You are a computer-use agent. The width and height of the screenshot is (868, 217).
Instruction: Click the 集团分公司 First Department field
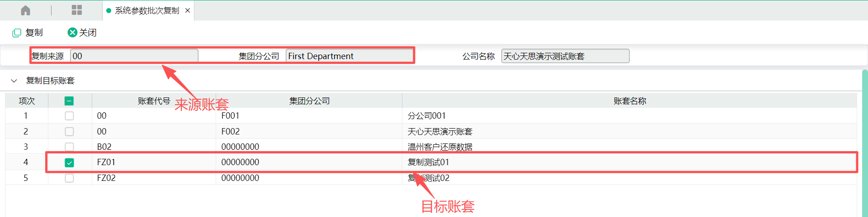pyautogui.click(x=349, y=56)
